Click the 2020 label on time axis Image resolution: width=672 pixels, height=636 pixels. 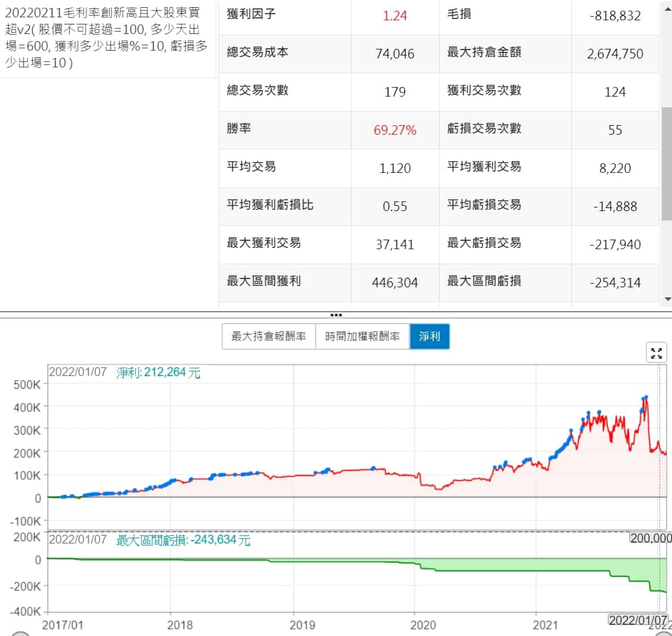pos(424,625)
